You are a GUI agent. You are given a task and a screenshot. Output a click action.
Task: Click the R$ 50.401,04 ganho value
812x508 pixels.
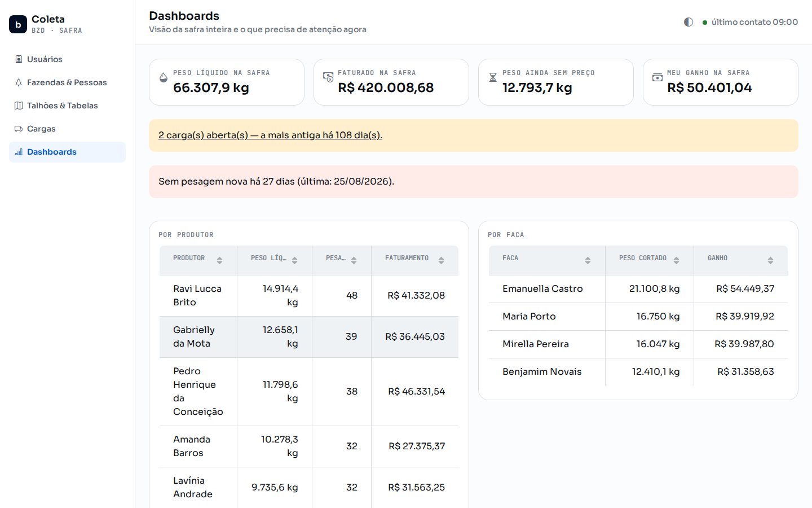coord(709,87)
